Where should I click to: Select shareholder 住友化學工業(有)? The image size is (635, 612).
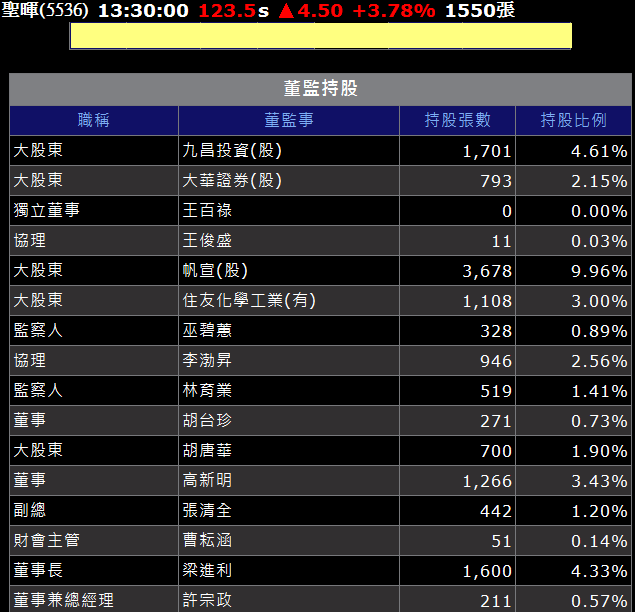click(x=249, y=300)
